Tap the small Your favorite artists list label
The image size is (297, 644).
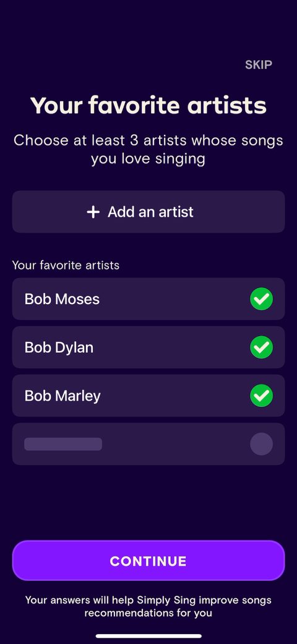(x=66, y=265)
